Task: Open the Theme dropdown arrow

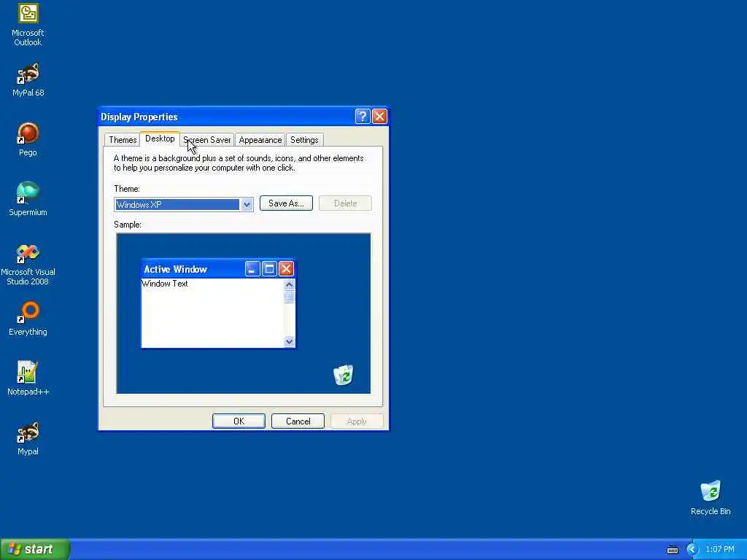Action: (247, 205)
